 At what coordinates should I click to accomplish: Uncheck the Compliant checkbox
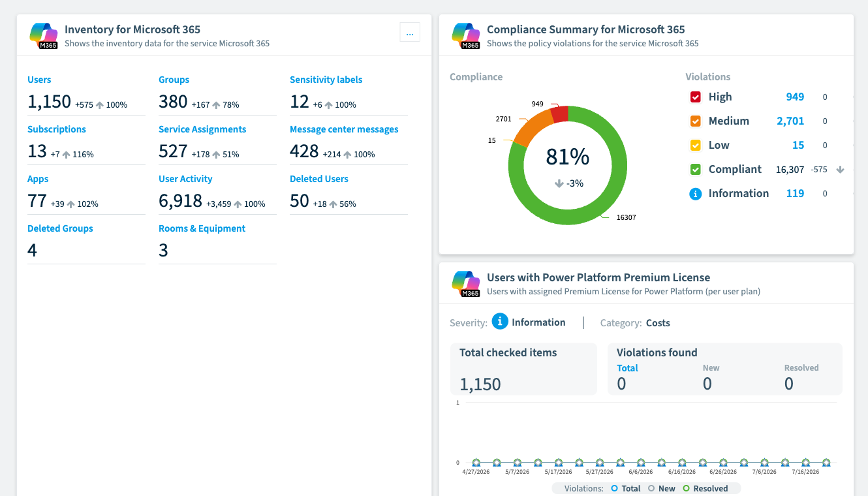tap(696, 170)
